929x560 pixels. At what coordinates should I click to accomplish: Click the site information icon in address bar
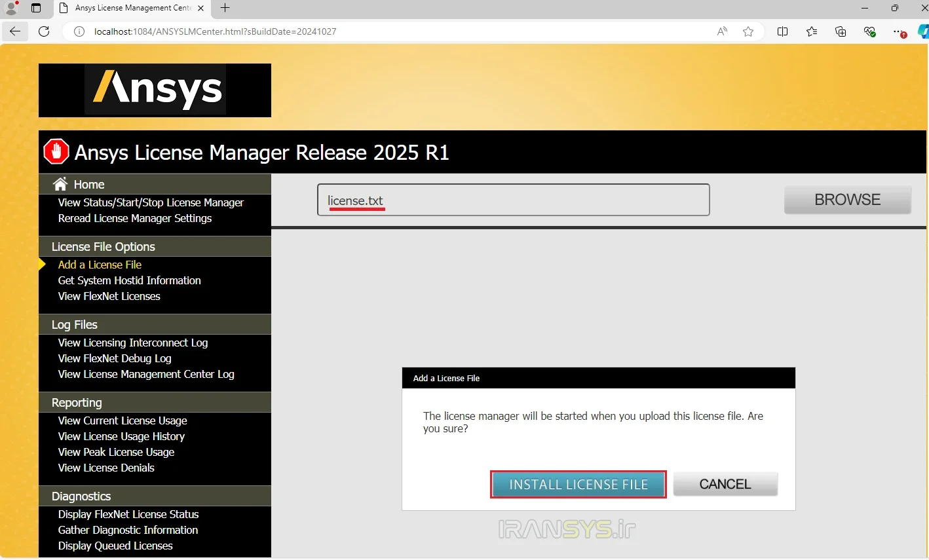(x=79, y=31)
